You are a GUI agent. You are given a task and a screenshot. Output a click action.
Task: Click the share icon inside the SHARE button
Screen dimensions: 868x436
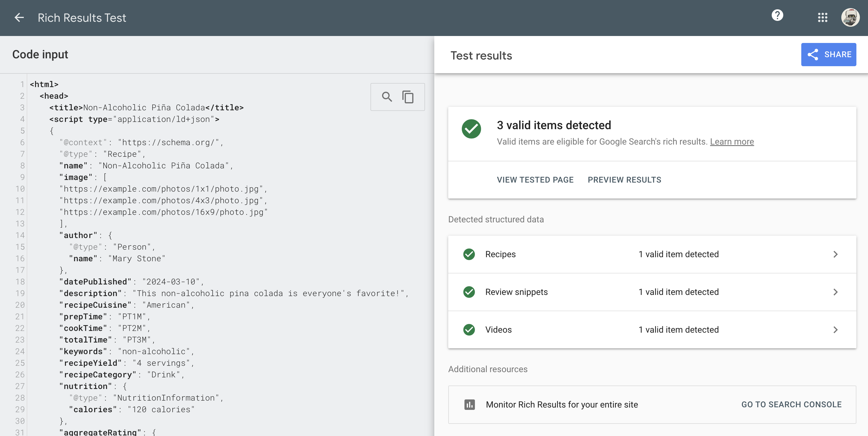pyautogui.click(x=813, y=54)
